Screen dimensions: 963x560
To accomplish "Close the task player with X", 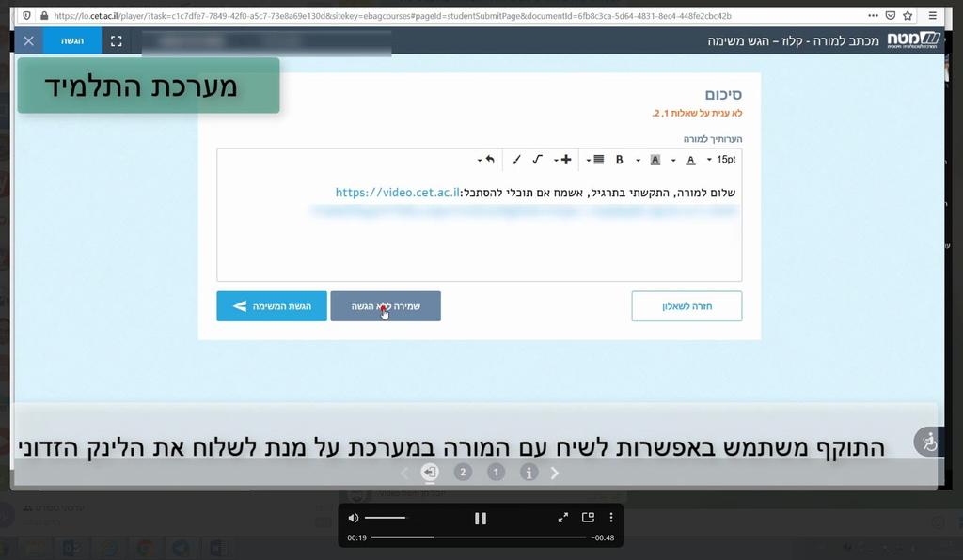I will tap(29, 41).
